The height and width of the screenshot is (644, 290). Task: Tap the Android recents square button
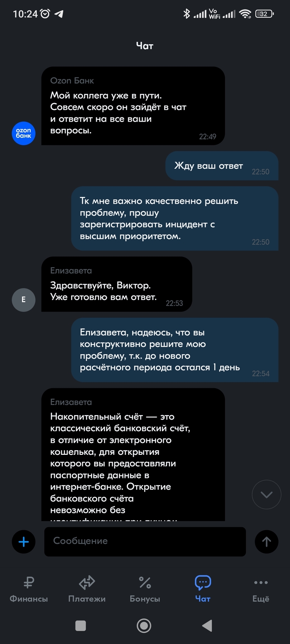(x=80, y=625)
